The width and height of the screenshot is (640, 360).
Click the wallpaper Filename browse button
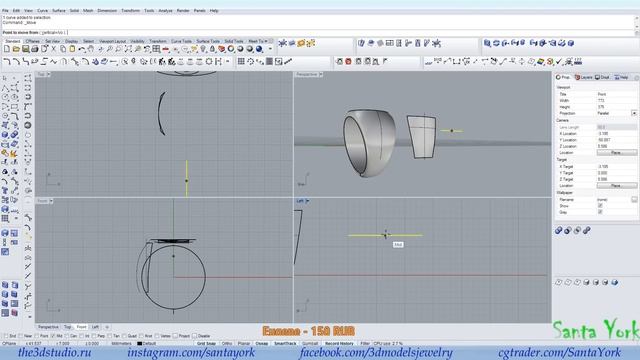coord(634,200)
